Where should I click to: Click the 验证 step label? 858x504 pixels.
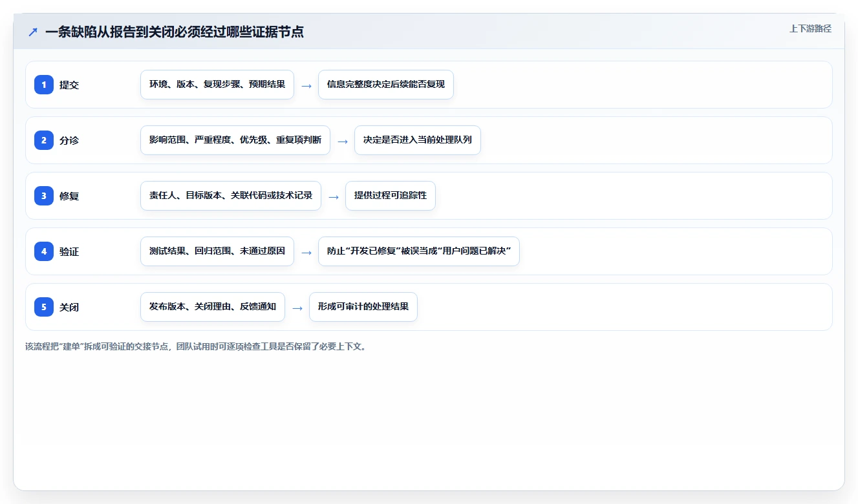(x=69, y=251)
